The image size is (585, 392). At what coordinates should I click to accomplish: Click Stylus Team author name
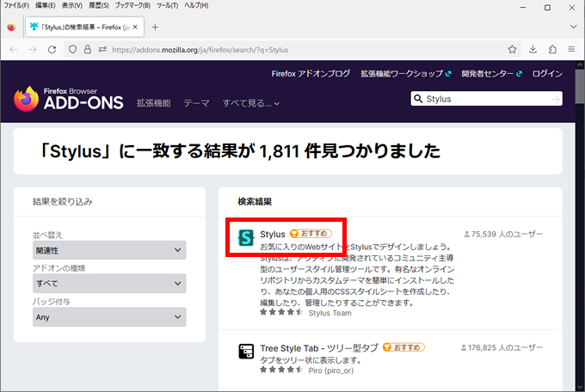pyautogui.click(x=329, y=313)
